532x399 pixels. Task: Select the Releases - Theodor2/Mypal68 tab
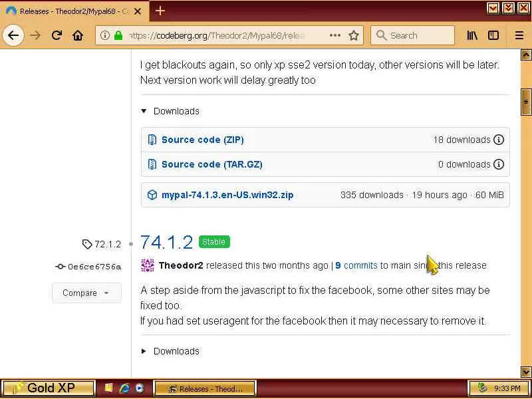74,11
